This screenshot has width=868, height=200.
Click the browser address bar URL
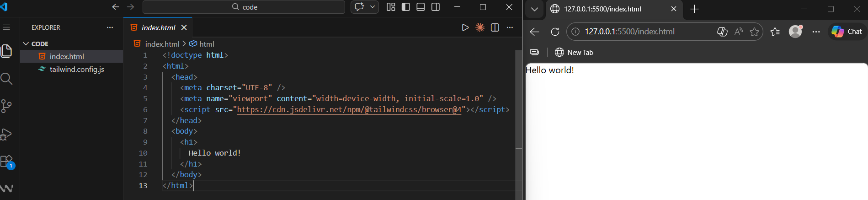(630, 32)
